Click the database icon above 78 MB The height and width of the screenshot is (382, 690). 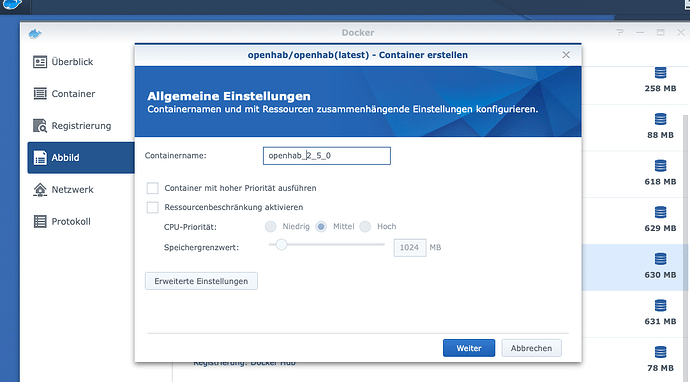point(661,353)
